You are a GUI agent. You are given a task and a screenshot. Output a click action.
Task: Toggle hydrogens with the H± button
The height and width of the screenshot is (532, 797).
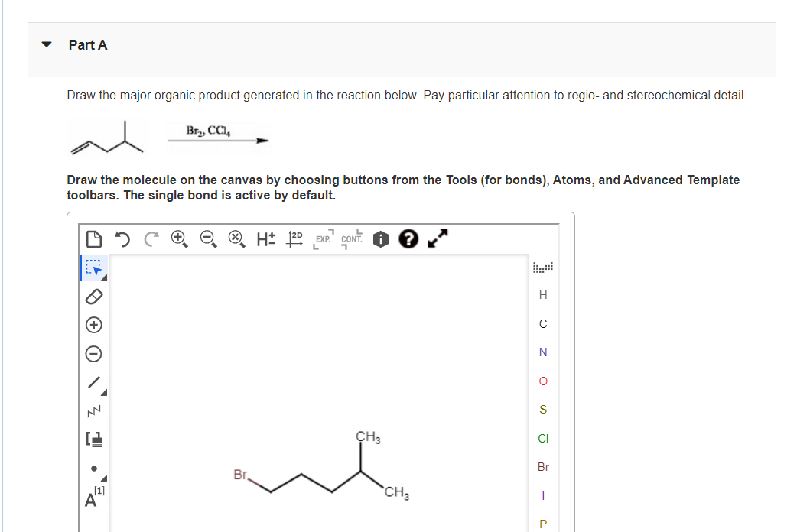pos(266,238)
